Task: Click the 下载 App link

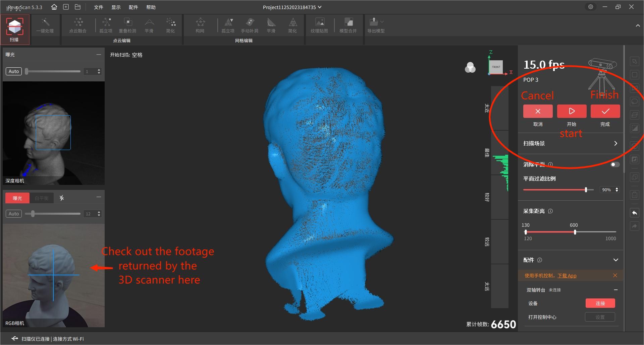Action: click(x=567, y=276)
